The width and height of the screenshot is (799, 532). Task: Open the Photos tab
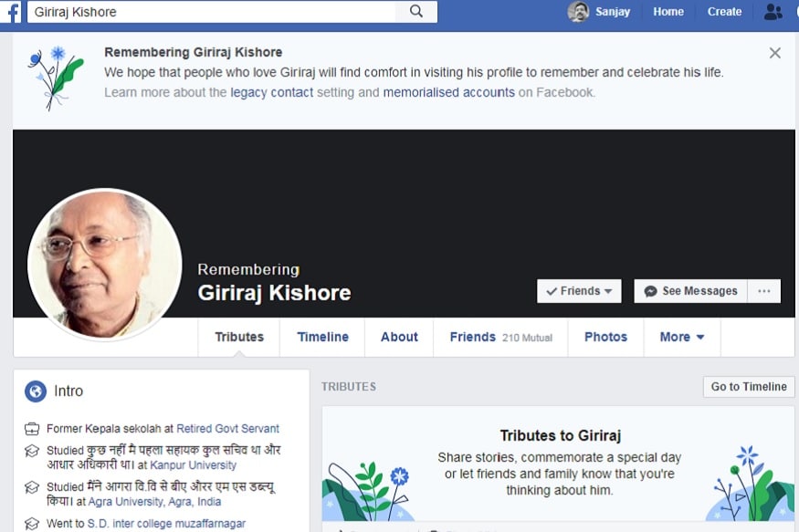click(x=605, y=337)
